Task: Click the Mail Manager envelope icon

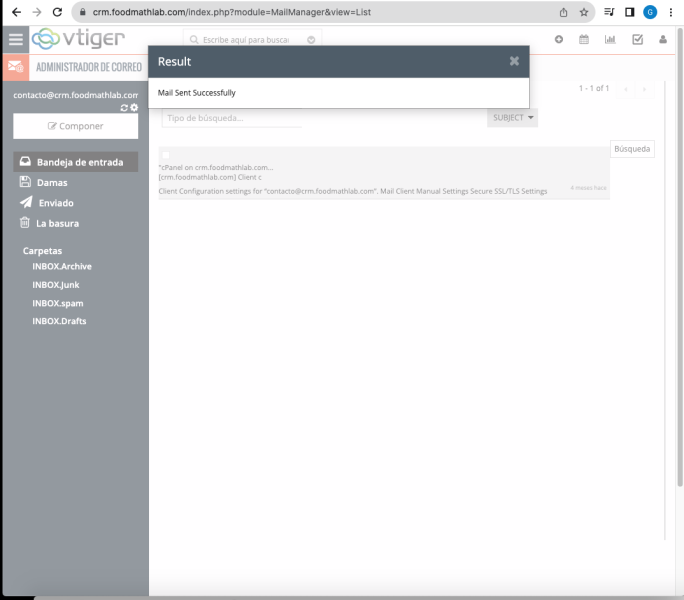Action: [16, 67]
